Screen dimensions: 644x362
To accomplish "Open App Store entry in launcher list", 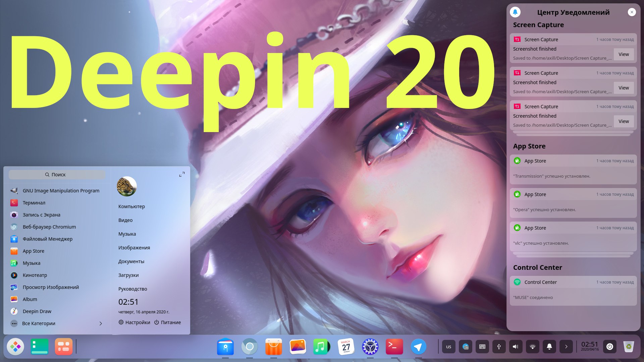I will (57, 251).
